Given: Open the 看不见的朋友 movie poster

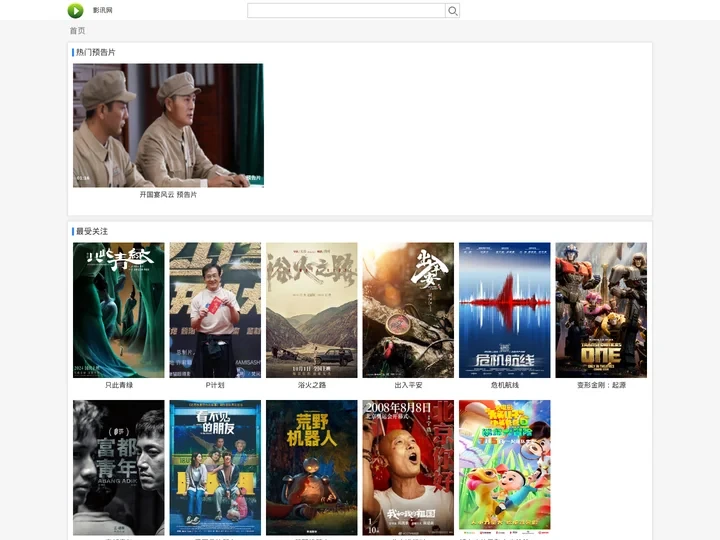Looking at the screenshot, I should coord(215,467).
